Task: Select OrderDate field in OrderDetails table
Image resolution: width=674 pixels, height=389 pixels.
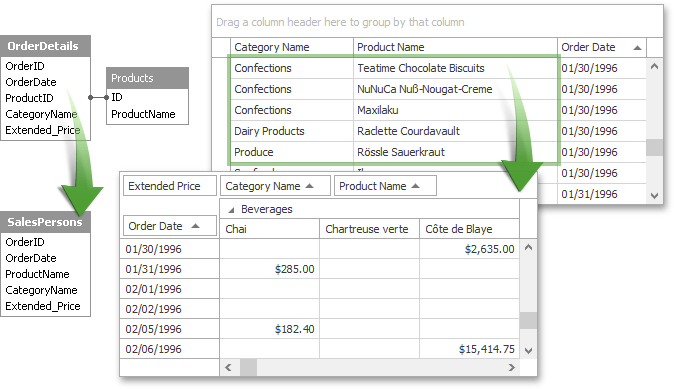Action: coord(31,82)
